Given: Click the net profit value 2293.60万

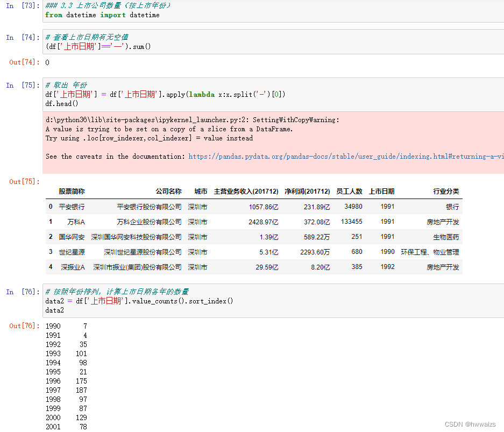Looking at the screenshot, I should click(x=315, y=252).
